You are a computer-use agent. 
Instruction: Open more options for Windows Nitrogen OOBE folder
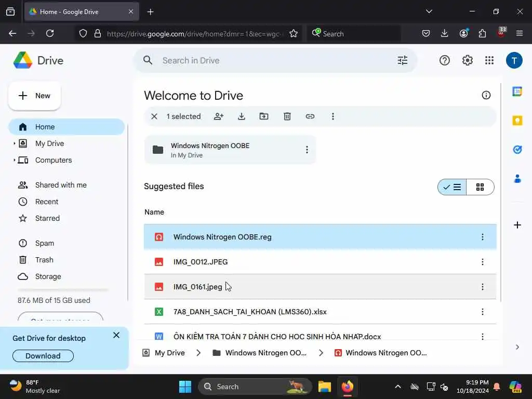tap(307, 150)
